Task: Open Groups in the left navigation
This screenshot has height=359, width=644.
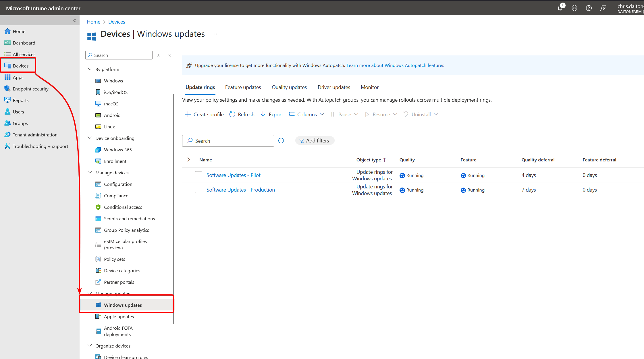Action: [x=20, y=123]
